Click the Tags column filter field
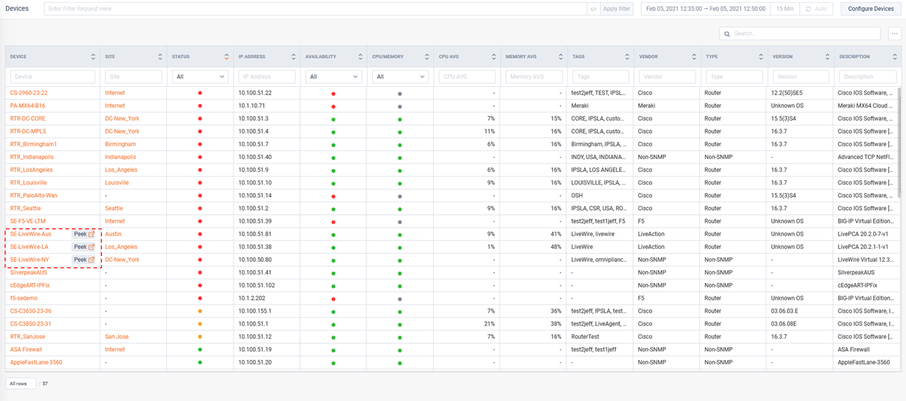 (600, 76)
